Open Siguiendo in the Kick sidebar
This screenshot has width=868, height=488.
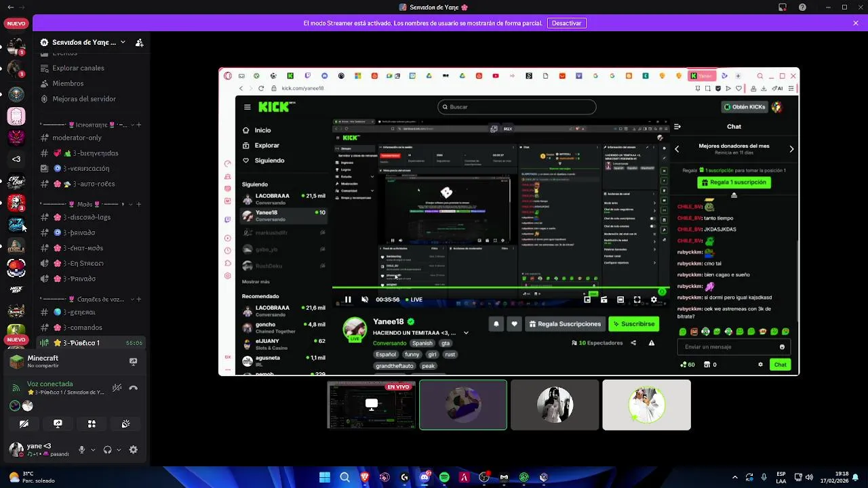(269, 161)
